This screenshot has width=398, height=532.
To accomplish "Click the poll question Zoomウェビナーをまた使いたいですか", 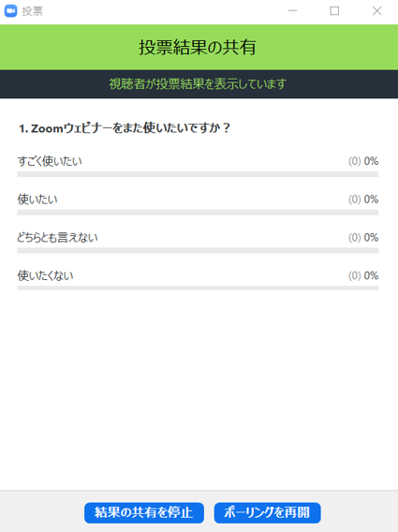I will click(125, 128).
